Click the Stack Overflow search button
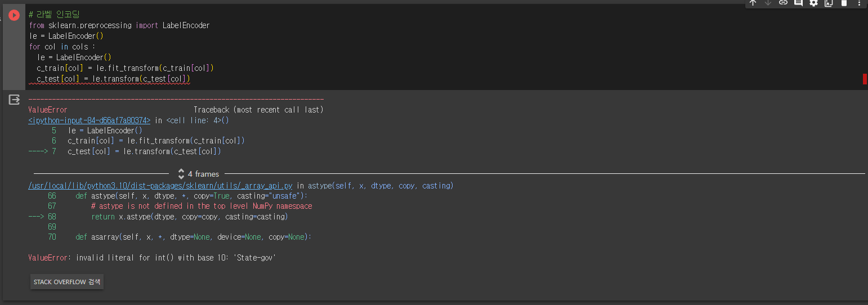 (x=66, y=282)
